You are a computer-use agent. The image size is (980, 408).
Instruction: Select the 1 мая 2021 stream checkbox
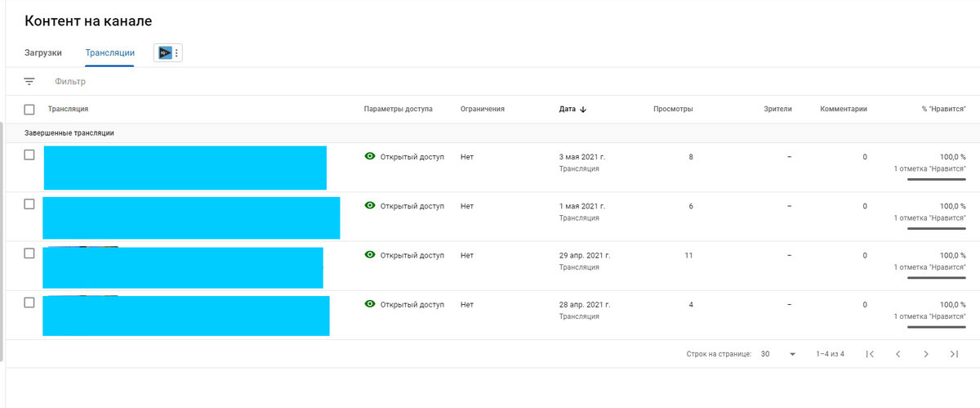point(29,204)
